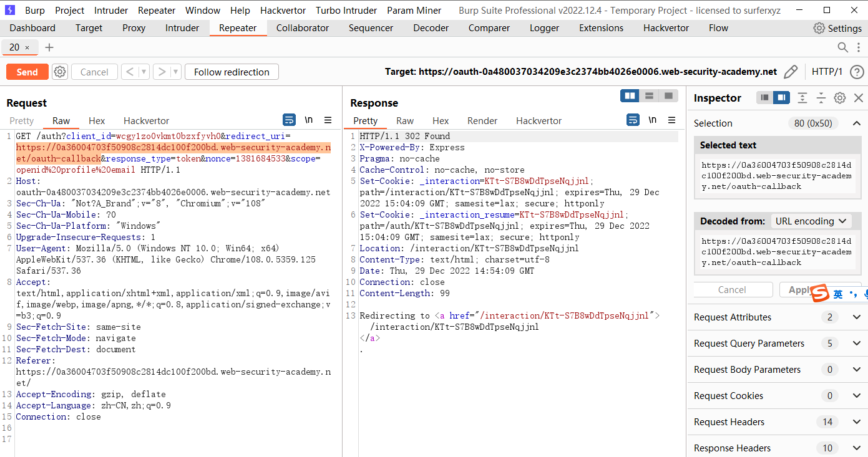
Task: Open Decoded from URL encoding dropdown
Action: 811,221
